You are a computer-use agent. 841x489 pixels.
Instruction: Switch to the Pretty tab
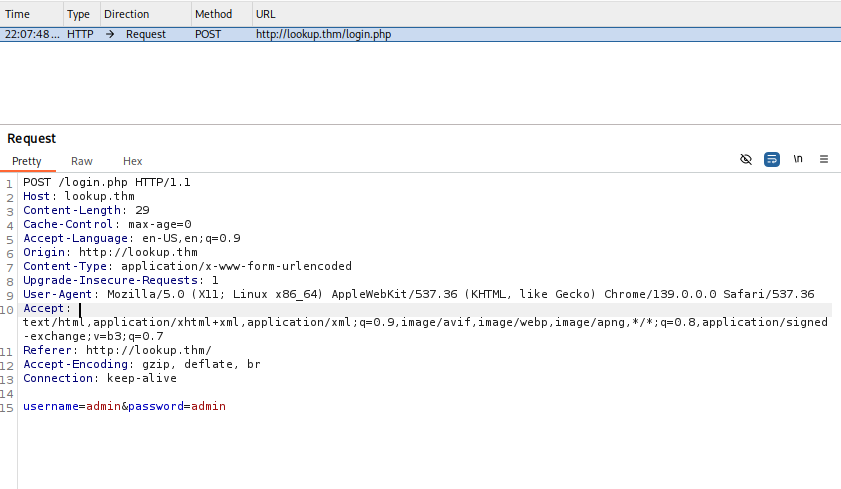(x=27, y=161)
